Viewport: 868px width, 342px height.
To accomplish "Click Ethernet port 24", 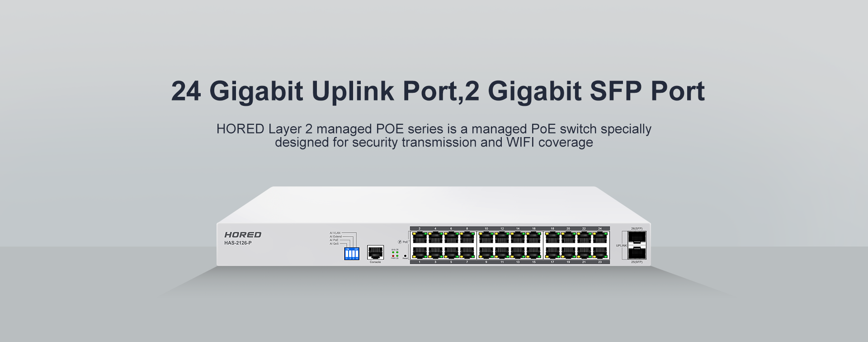I will (x=600, y=238).
